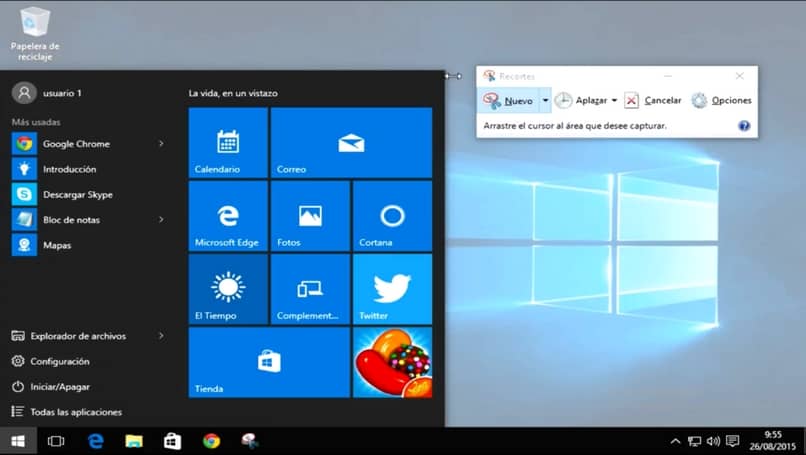Viewport: 806px width, 455px height.
Task: Open the Calendario tile
Action: click(228, 142)
